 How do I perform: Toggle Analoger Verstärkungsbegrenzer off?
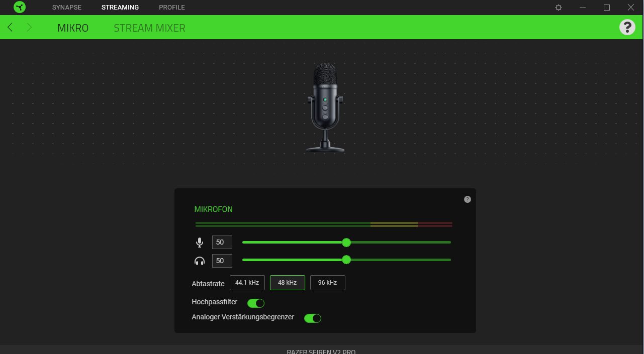coord(313,318)
